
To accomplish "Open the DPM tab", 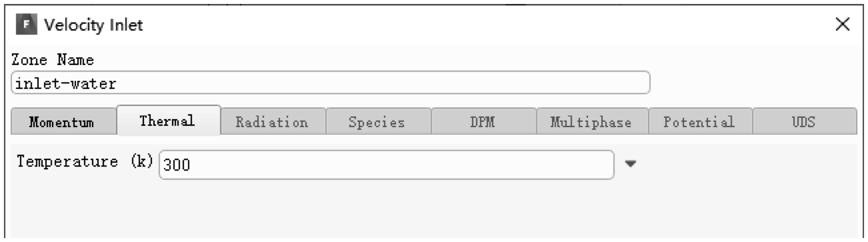I will click(483, 122).
